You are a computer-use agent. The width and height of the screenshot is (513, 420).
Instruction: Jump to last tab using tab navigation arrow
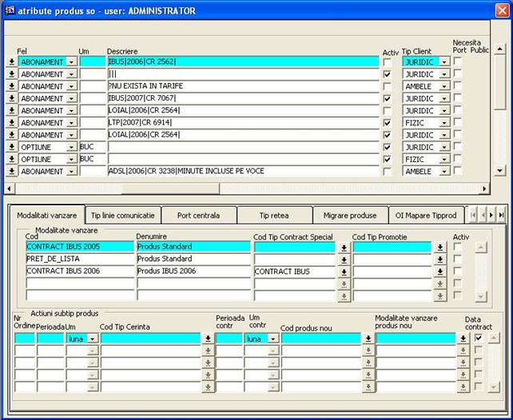501,215
